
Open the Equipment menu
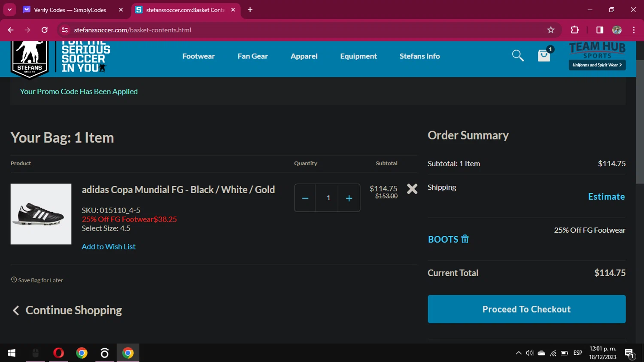point(358,56)
